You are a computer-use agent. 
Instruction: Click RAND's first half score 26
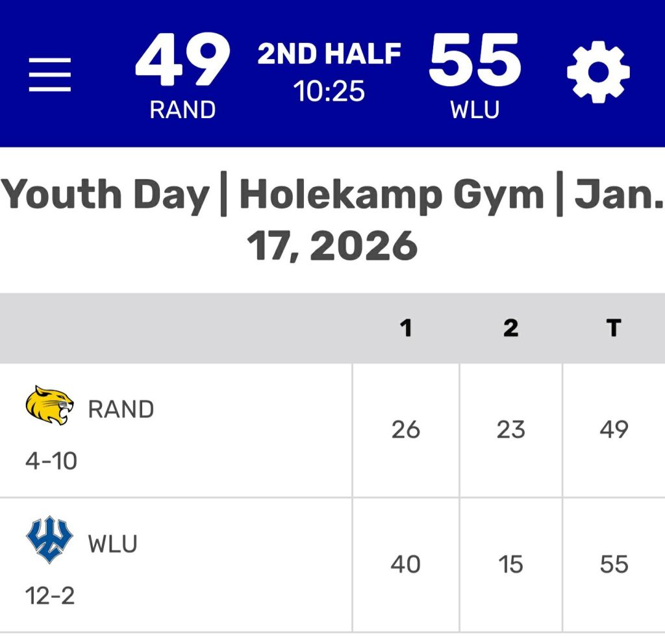click(x=406, y=430)
